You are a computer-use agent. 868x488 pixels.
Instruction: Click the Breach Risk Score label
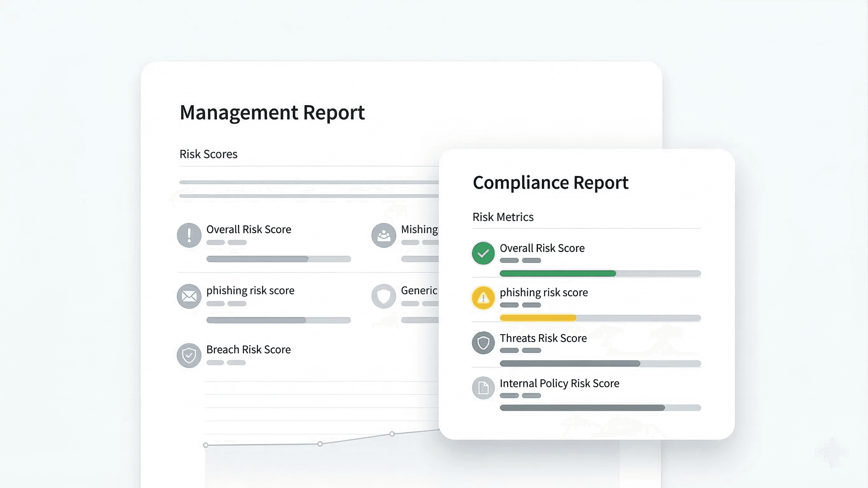click(x=248, y=349)
